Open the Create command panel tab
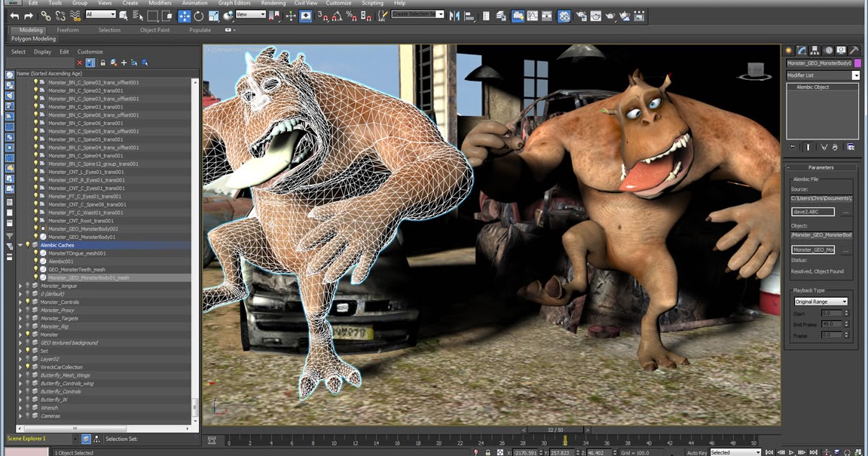 coord(789,50)
